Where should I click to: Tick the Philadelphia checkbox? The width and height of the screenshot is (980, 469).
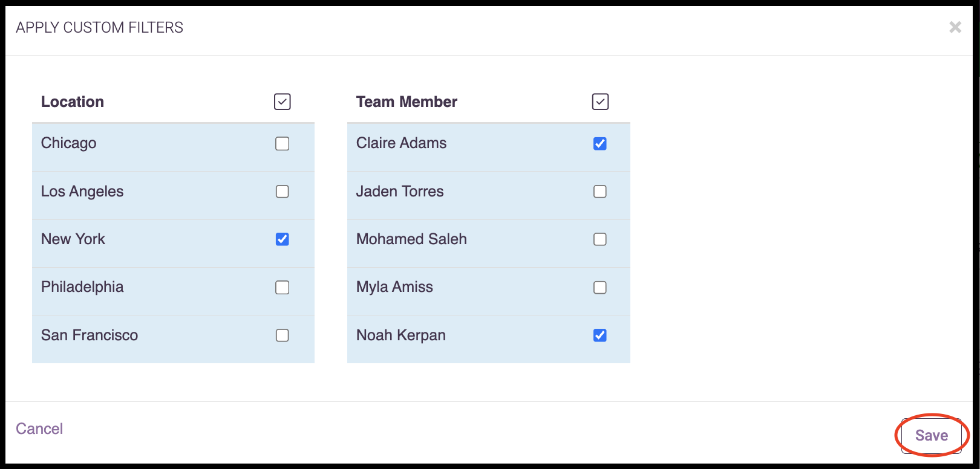[283, 288]
